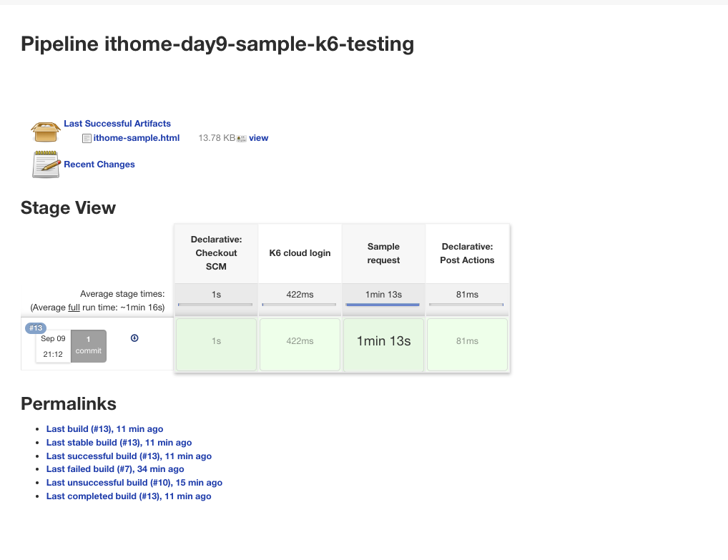
Task: Click the artifacts download icon in build row
Action: click(134, 338)
